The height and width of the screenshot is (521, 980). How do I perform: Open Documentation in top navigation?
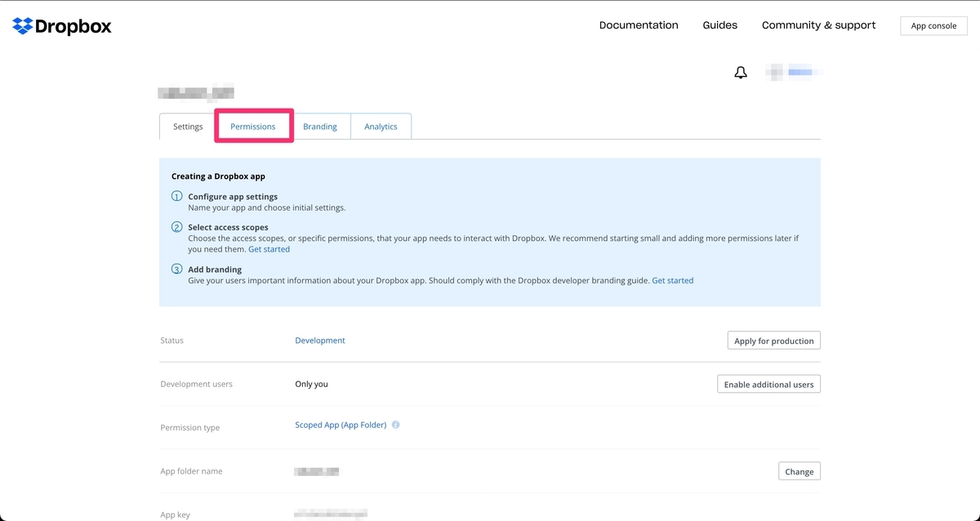coord(639,25)
